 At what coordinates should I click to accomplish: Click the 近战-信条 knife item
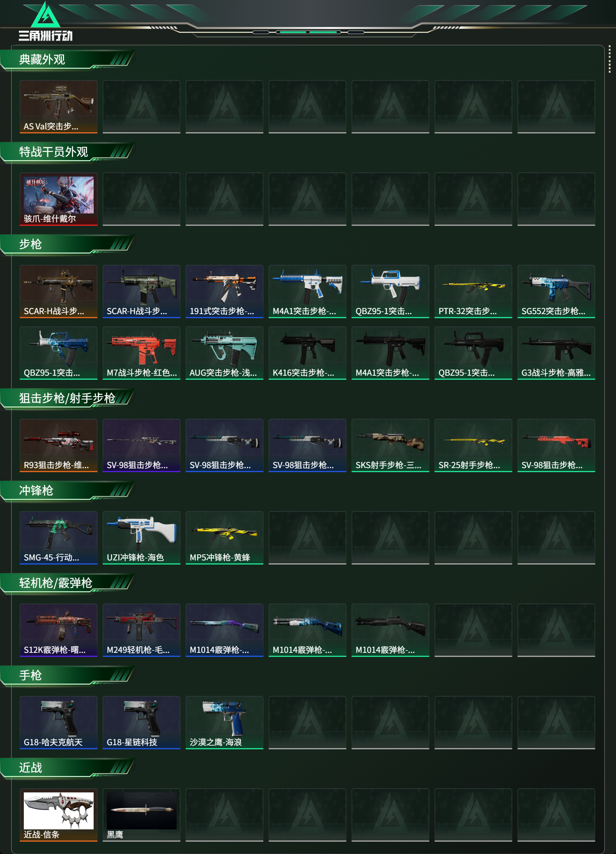pyautogui.click(x=59, y=815)
